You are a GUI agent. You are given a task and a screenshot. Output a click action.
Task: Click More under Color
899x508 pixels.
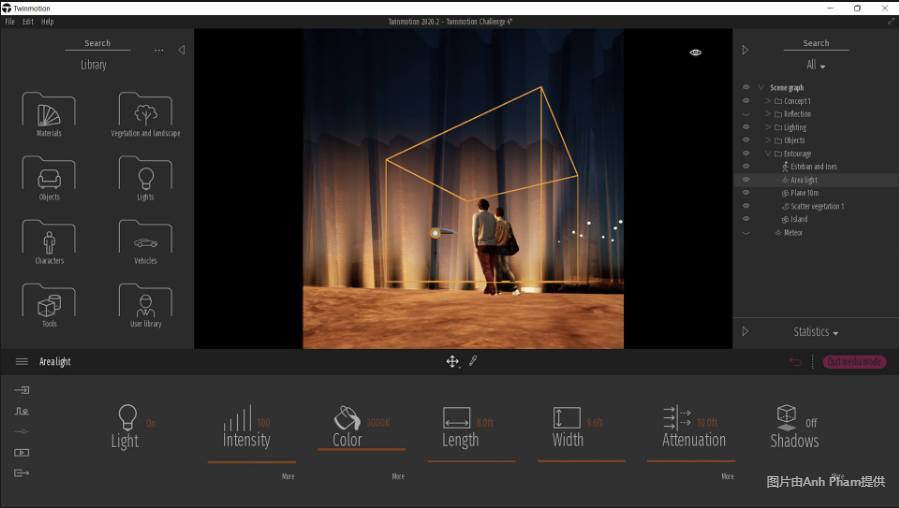pyautogui.click(x=398, y=476)
